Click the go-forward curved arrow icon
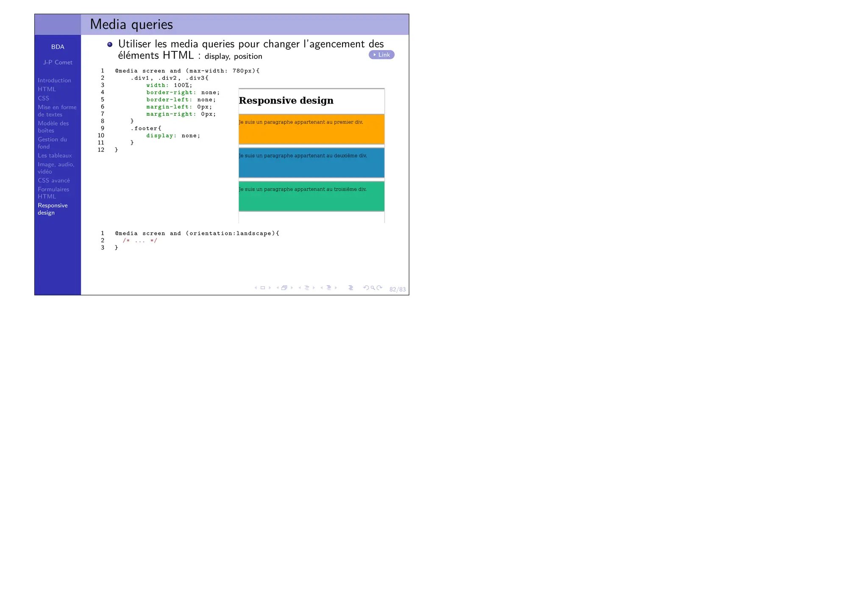The image size is (868, 614). [380, 288]
